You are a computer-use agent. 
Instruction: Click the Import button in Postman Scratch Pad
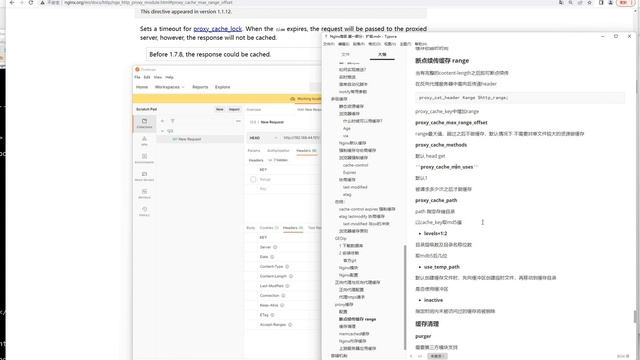234,109
